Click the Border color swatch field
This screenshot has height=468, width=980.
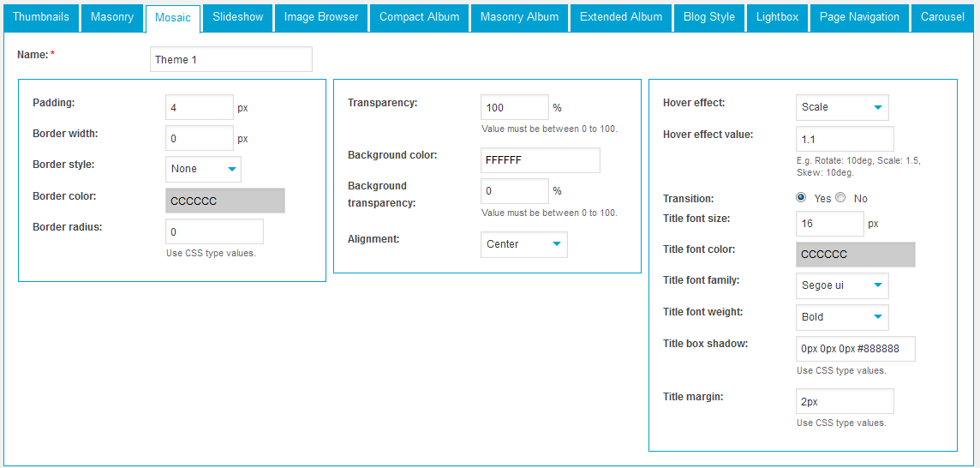pos(224,201)
